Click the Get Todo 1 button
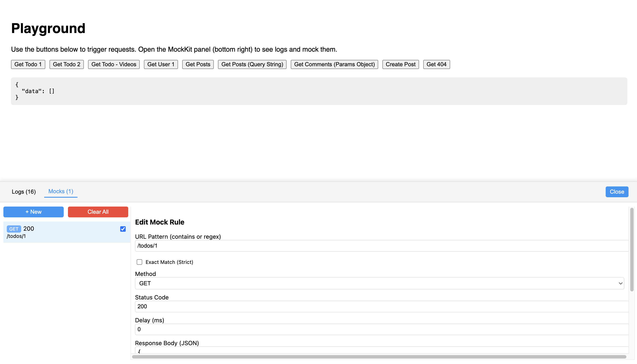This screenshot has height=364, width=637. point(28,64)
